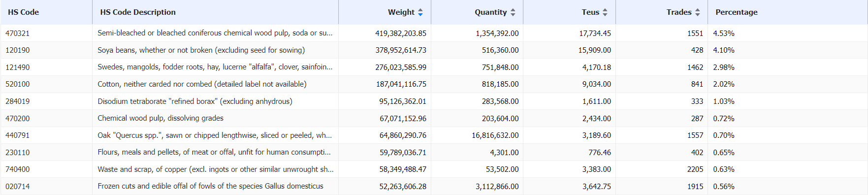Viewport: 868px width, 195px height.
Task: Select trades count 2205
Action: 695,169
